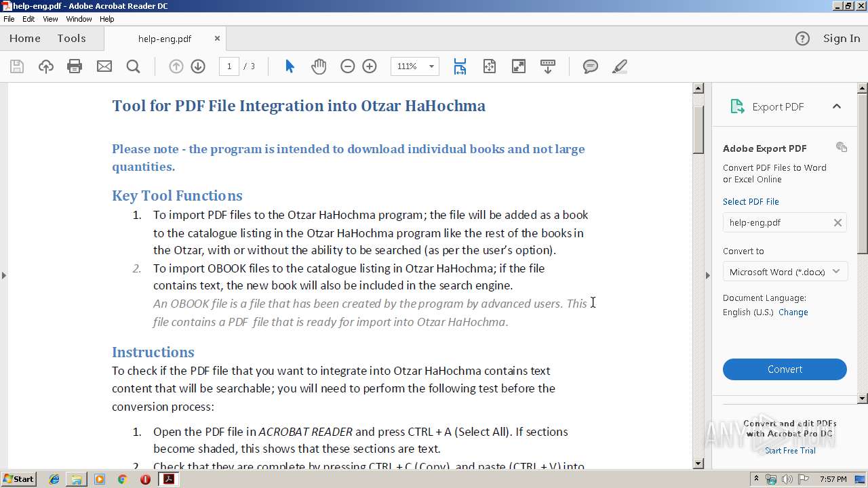This screenshot has width=868, height=488.
Task: Click the upload to cloud icon
Action: click(x=45, y=66)
